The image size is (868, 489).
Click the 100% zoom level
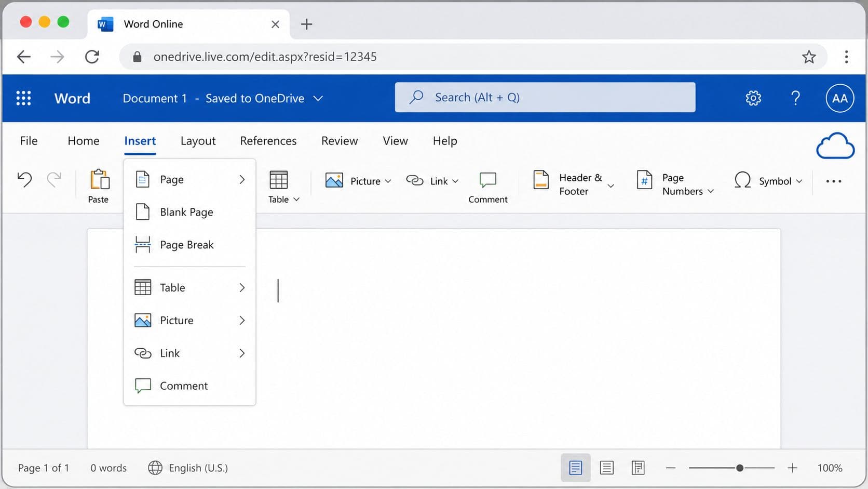(x=830, y=468)
